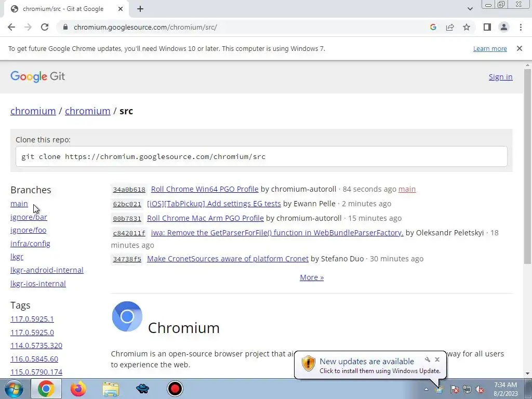Click the red record button taskbar icon
Screen dimensions: 532x399
175,389
